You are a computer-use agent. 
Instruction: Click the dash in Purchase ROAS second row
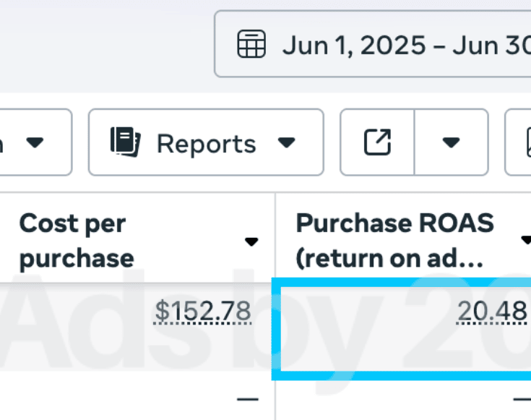[522, 399]
